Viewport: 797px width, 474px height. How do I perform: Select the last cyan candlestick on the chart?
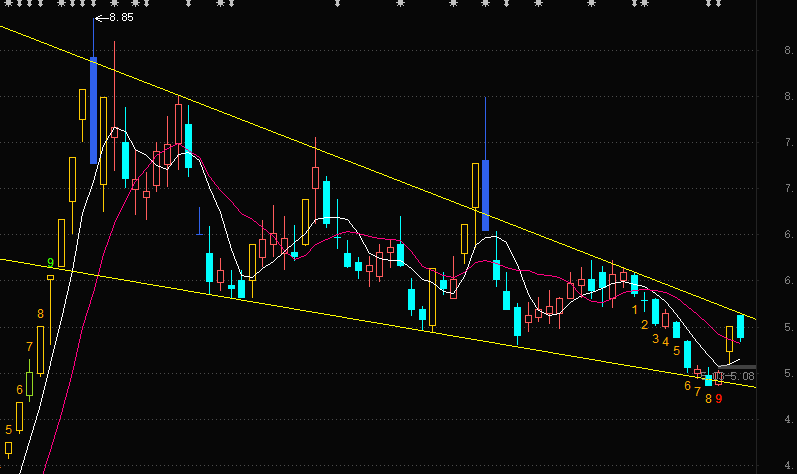[741, 327]
